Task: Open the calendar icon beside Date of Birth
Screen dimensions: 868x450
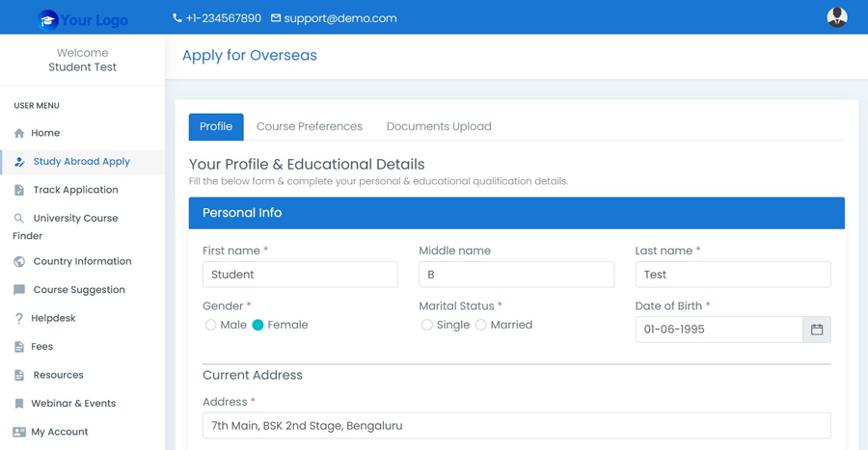Action: [817, 330]
